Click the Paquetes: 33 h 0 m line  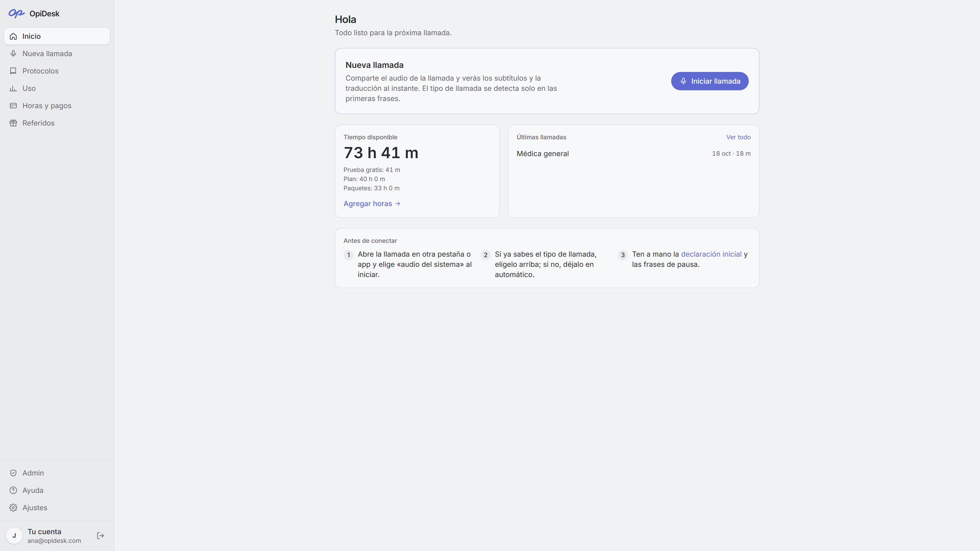pos(371,188)
